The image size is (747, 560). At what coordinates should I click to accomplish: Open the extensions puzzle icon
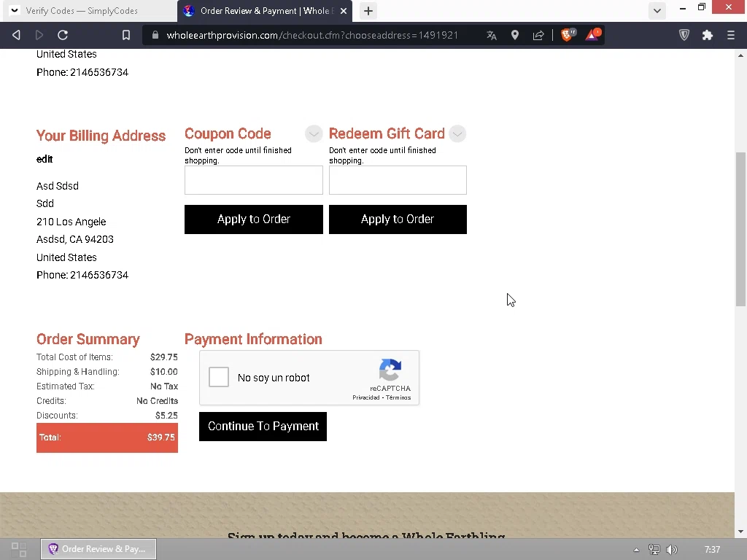(708, 35)
